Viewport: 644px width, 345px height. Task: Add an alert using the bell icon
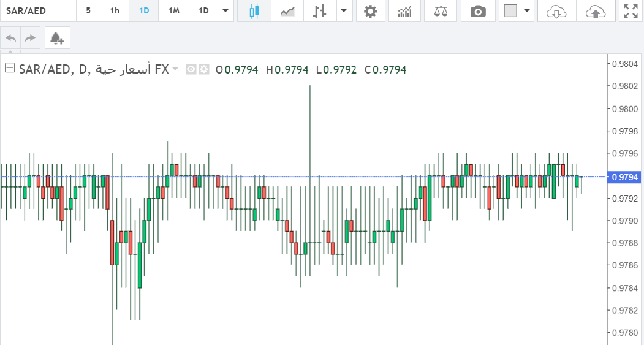pyautogui.click(x=57, y=38)
